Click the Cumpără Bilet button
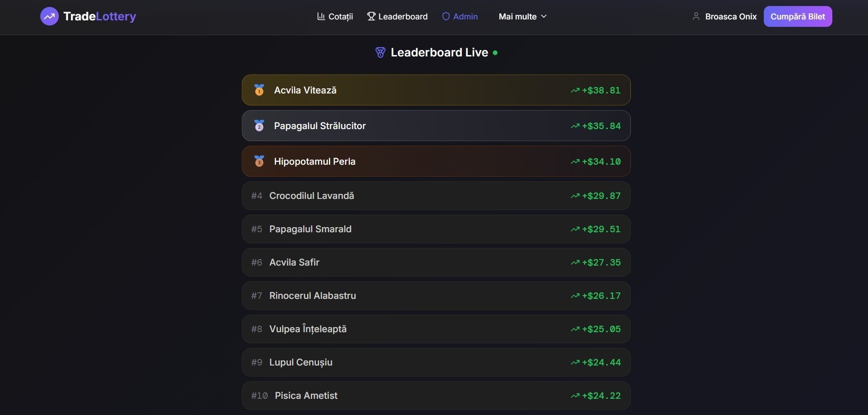 point(798,17)
